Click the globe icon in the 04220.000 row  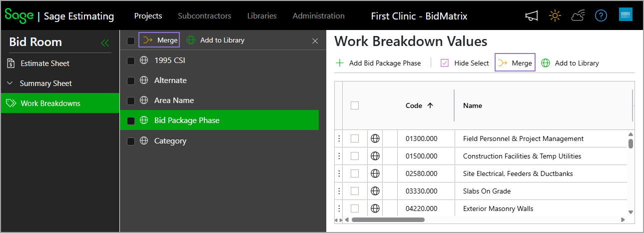click(x=375, y=208)
